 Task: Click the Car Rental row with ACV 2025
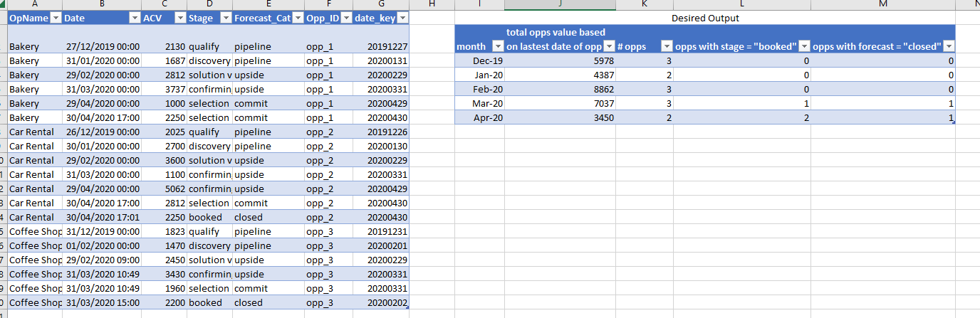pos(208,132)
